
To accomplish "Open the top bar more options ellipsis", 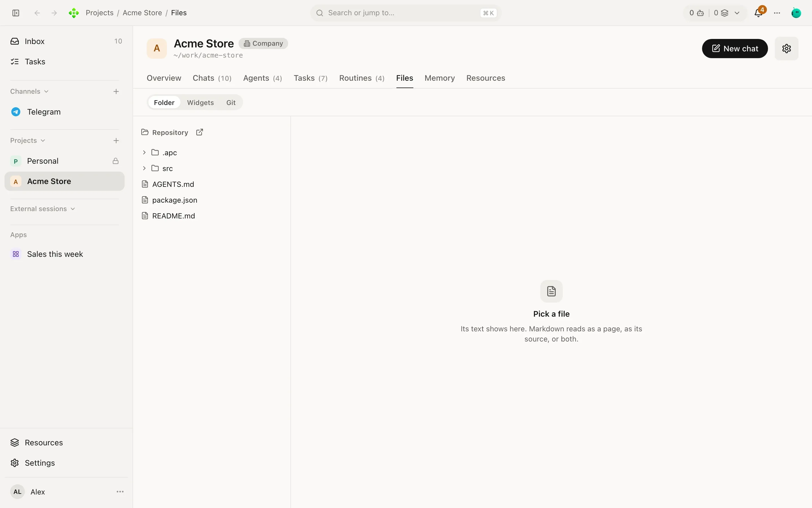I will pos(777,13).
